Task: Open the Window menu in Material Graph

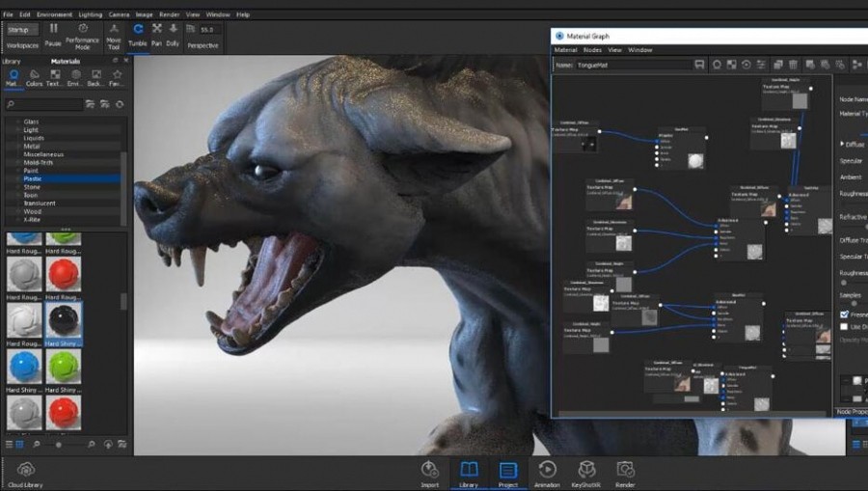Action: pyautogui.click(x=640, y=50)
